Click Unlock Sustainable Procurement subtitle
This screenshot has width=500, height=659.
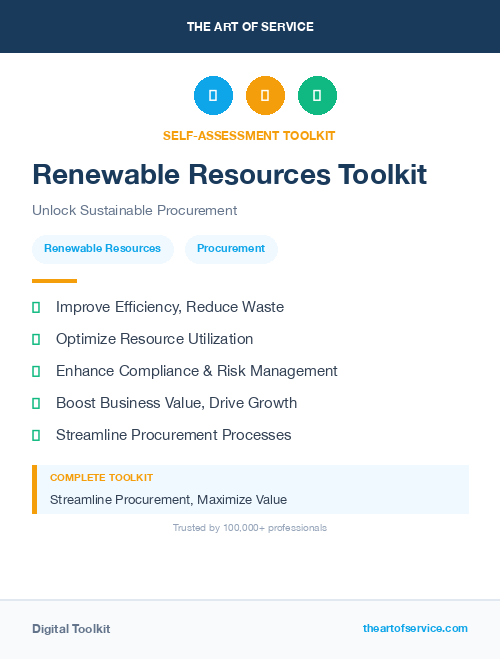point(134,210)
